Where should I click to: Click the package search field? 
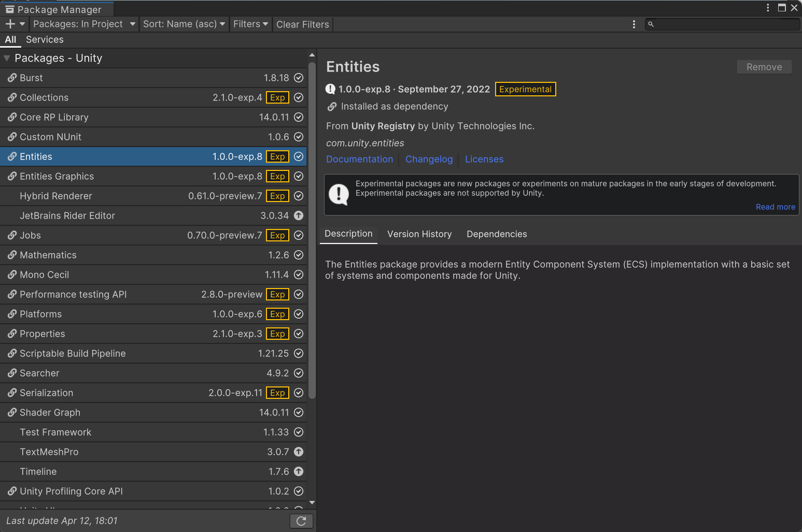pyautogui.click(x=723, y=24)
